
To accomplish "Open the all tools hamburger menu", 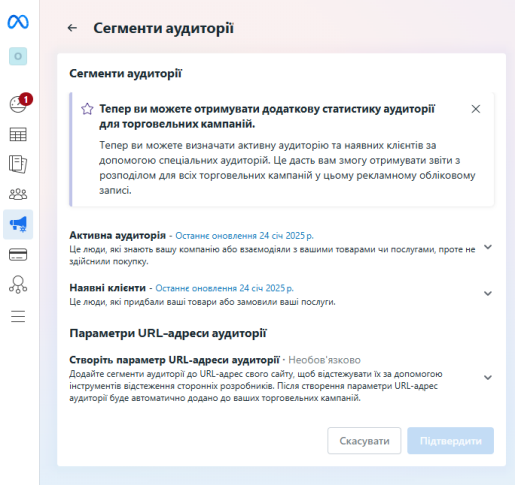I will tap(18, 316).
